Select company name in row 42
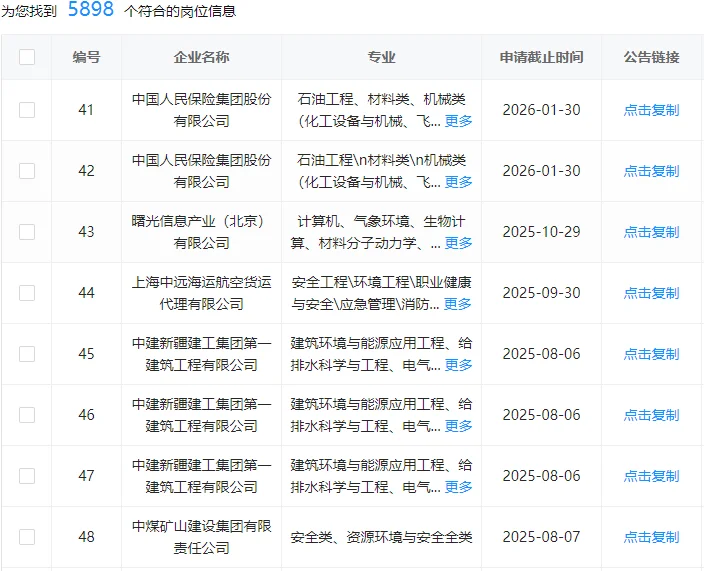The height and width of the screenshot is (571, 704). click(201, 171)
